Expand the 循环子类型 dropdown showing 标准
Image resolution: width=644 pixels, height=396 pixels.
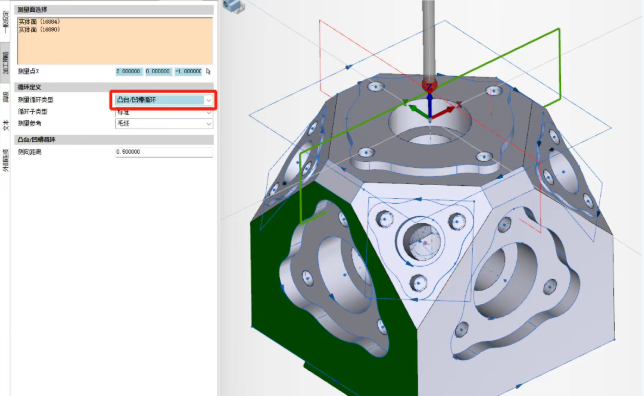pos(163,112)
